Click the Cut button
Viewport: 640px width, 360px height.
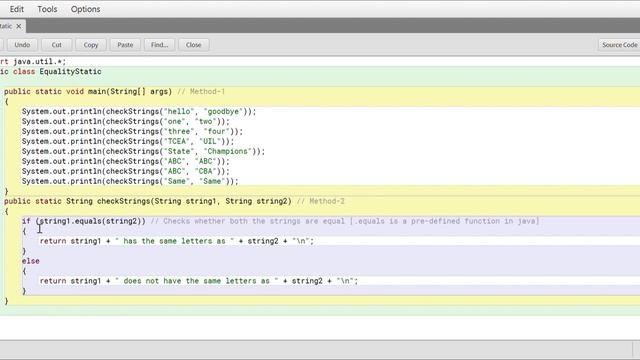(x=57, y=45)
